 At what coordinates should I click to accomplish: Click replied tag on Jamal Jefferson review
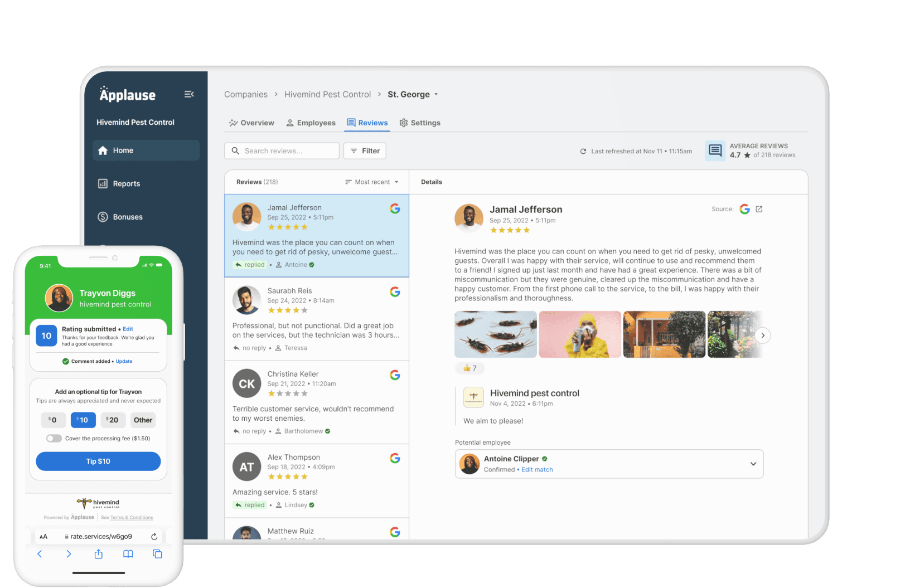click(250, 265)
